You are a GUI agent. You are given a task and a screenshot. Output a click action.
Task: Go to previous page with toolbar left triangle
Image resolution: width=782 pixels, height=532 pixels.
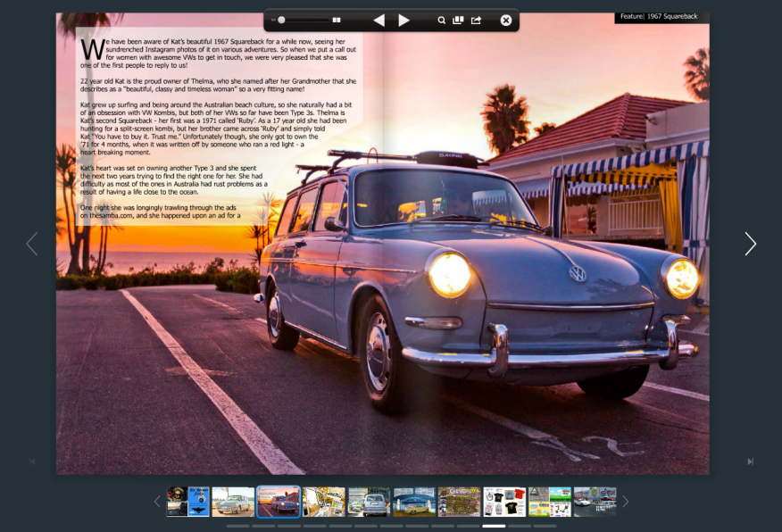379,20
